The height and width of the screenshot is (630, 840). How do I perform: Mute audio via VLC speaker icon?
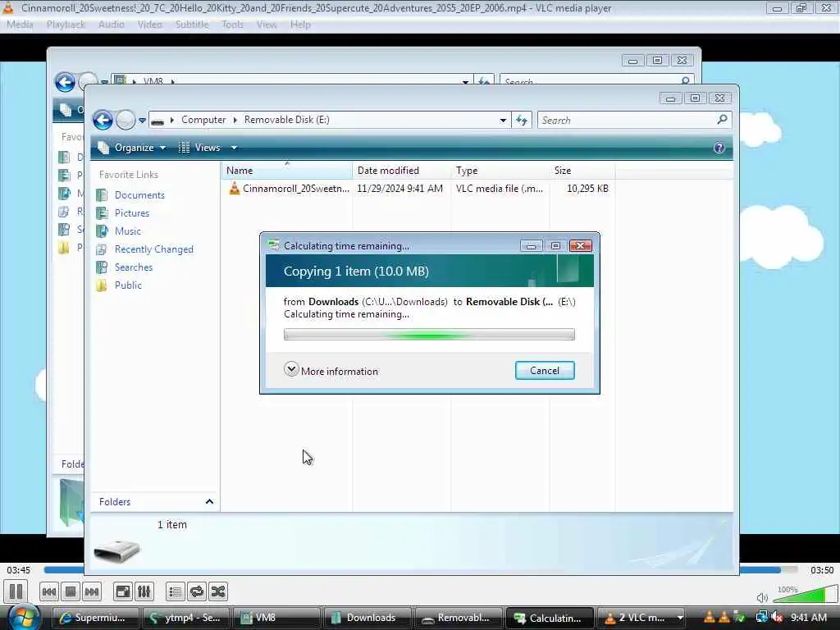762,597
